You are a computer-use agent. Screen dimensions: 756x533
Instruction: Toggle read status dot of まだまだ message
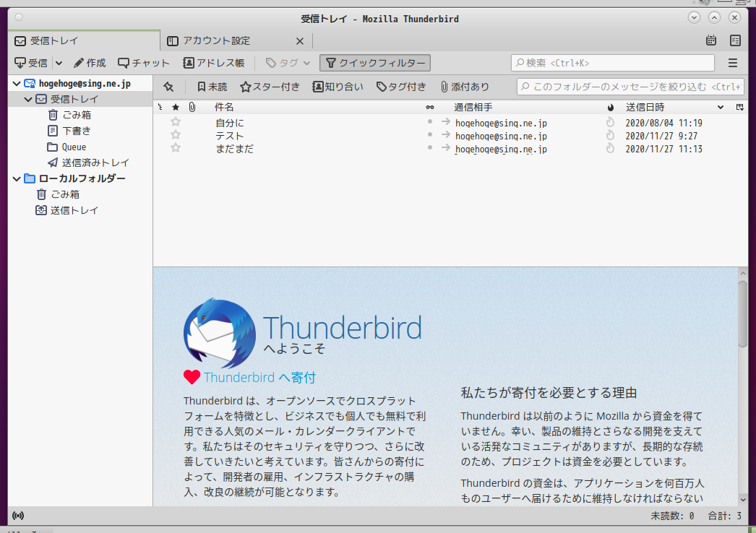tap(429, 148)
